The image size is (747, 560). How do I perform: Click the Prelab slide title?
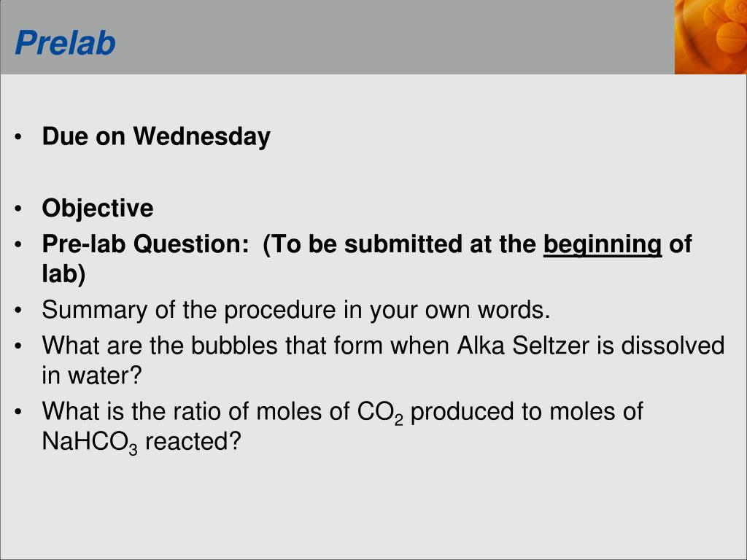65,43
